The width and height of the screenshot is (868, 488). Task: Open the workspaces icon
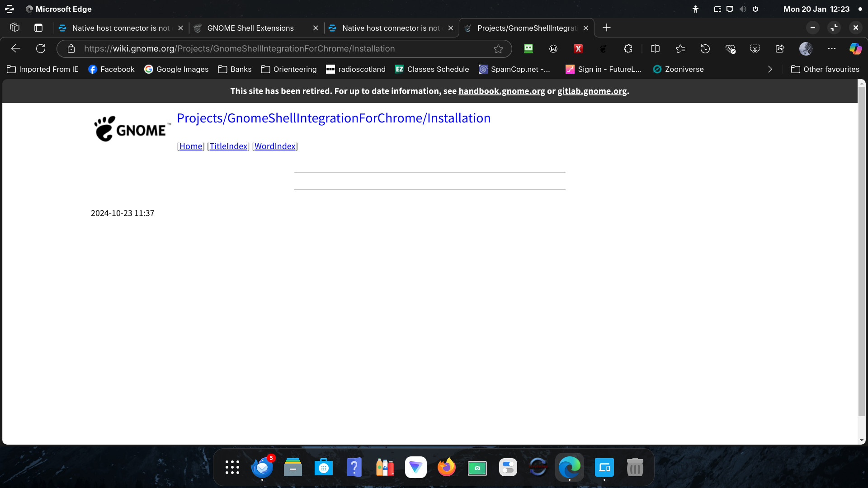pos(15,28)
